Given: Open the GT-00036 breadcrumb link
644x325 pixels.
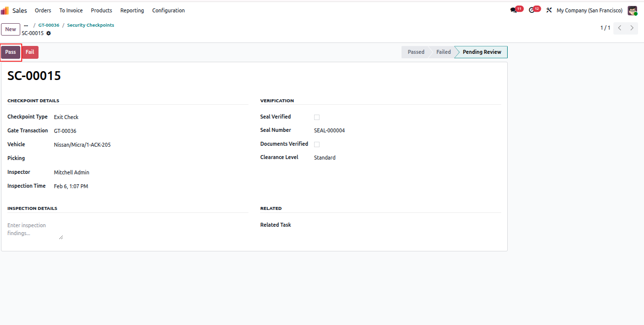Looking at the screenshot, I should [x=49, y=25].
